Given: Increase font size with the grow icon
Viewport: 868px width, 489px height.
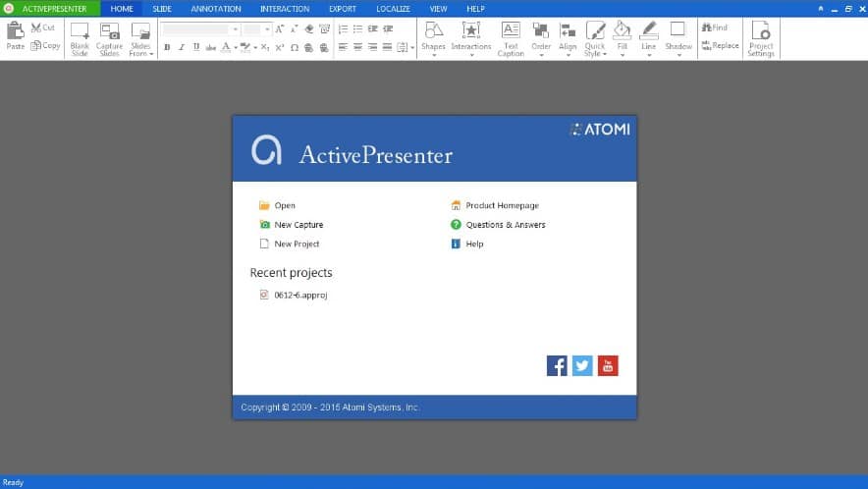Looking at the screenshot, I should click(280, 28).
